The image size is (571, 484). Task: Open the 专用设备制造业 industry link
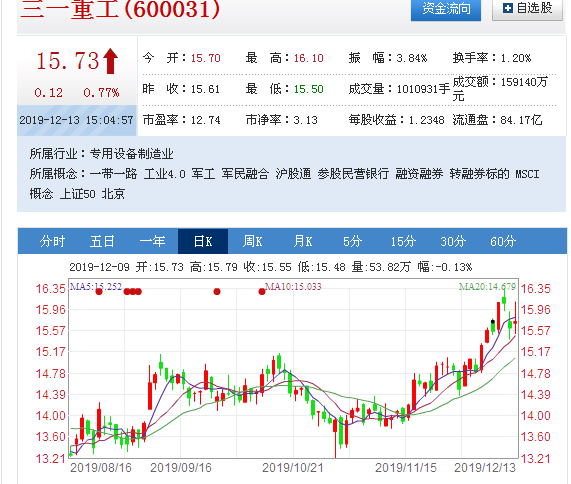pyautogui.click(x=131, y=154)
